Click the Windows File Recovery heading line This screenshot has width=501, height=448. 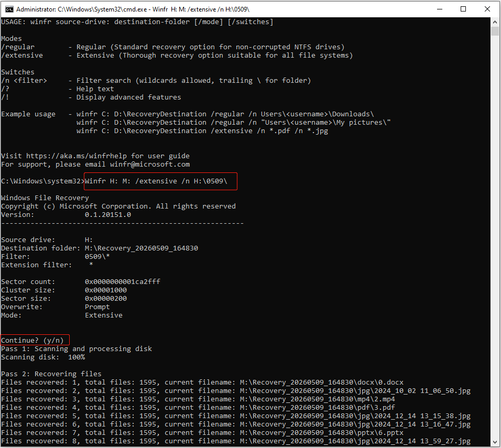click(45, 198)
